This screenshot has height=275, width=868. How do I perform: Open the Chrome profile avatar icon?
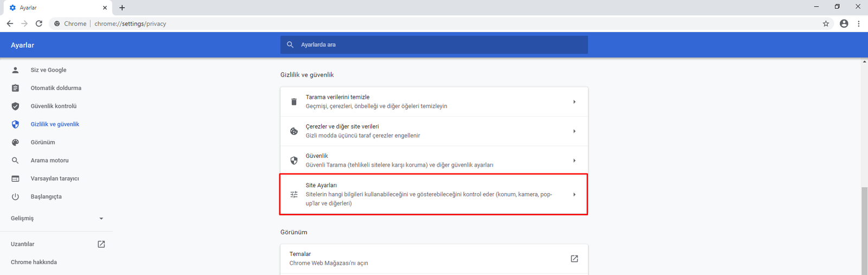pyautogui.click(x=844, y=24)
